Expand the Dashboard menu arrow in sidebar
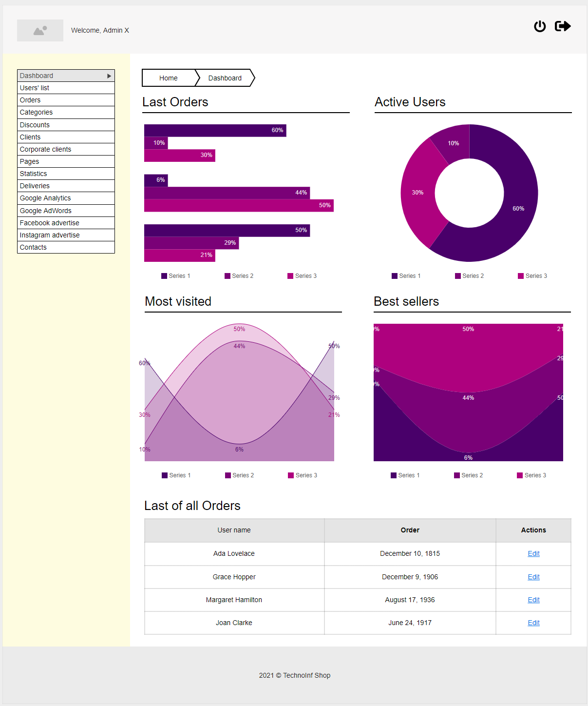Screen dimensions: 588x706 (x=109, y=76)
